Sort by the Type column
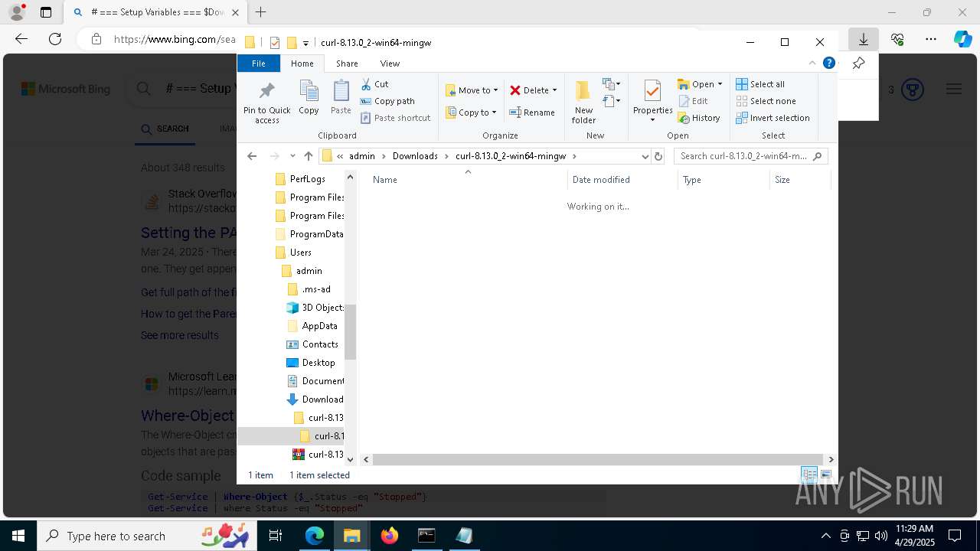 724,180
